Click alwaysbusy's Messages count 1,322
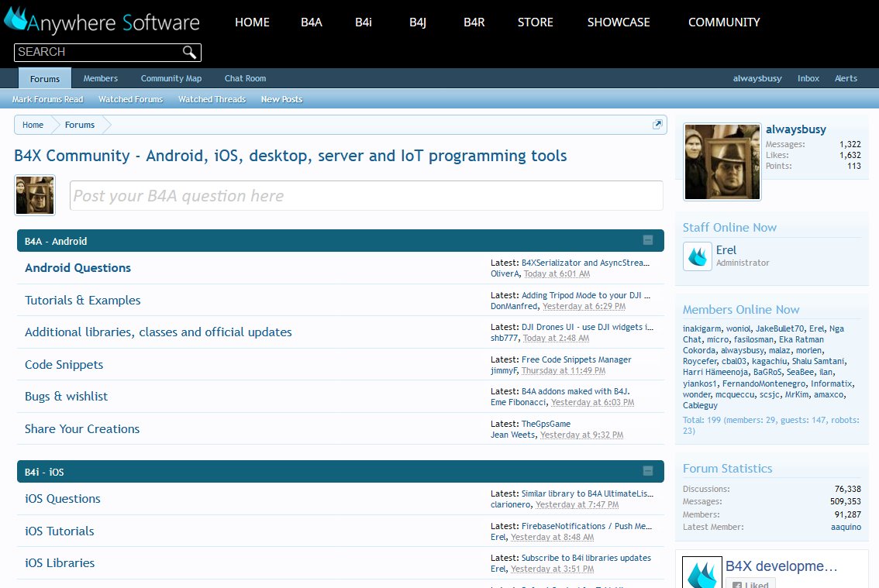The image size is (879, 588). coord(850,144)
